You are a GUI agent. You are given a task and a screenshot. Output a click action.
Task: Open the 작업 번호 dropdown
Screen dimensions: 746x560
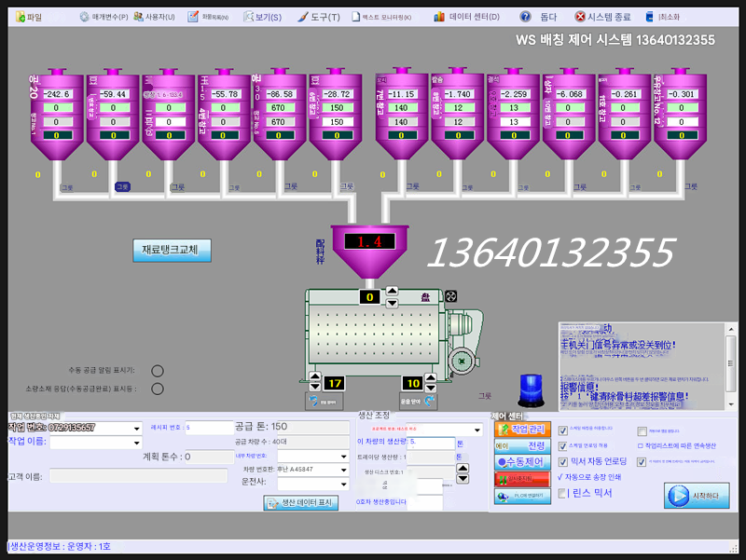tap(136, 428)
